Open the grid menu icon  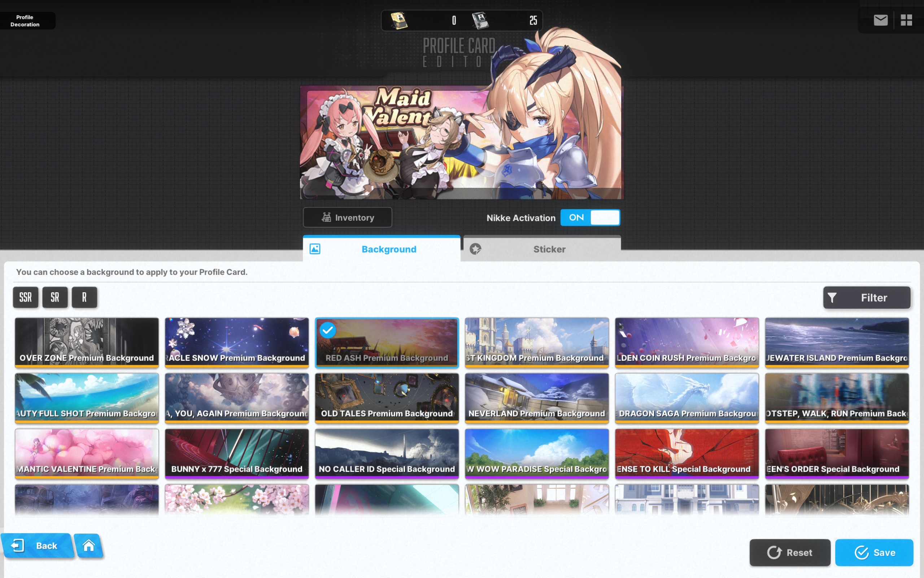coord(906,20)
